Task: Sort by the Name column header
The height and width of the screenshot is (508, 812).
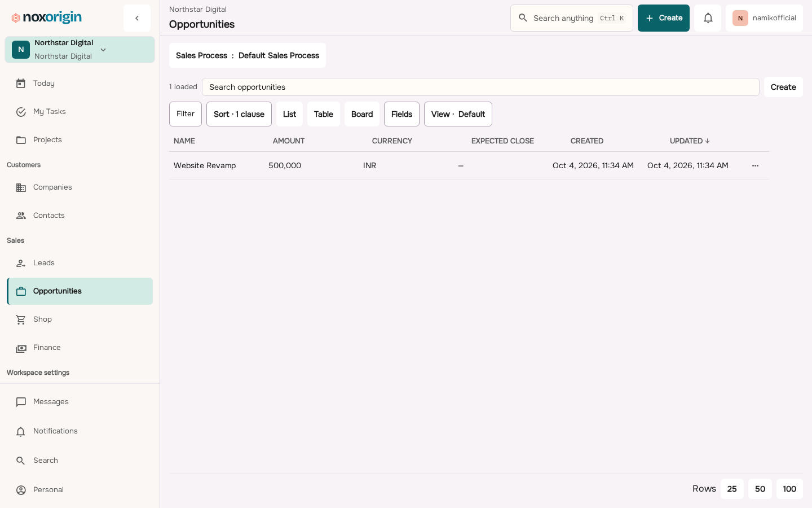Action: 184,141
